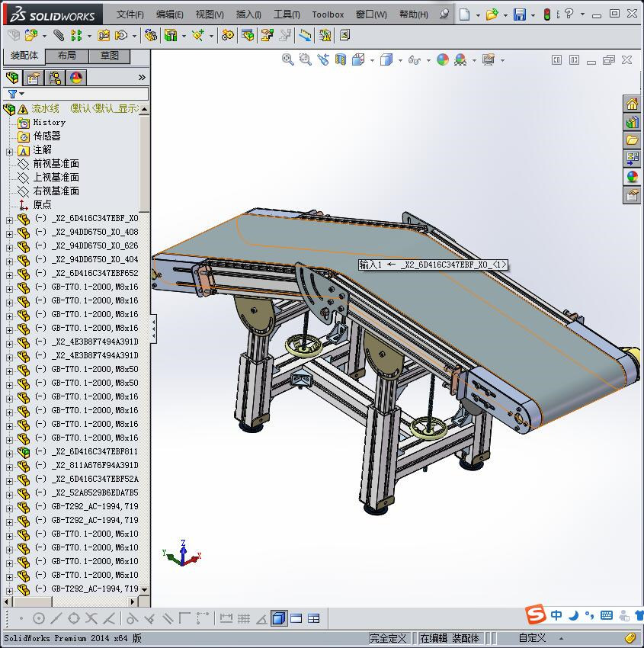The image size is (644, 648).
Task: Expand the hidden feature manager tabs chevron
Action: [142, 78]
